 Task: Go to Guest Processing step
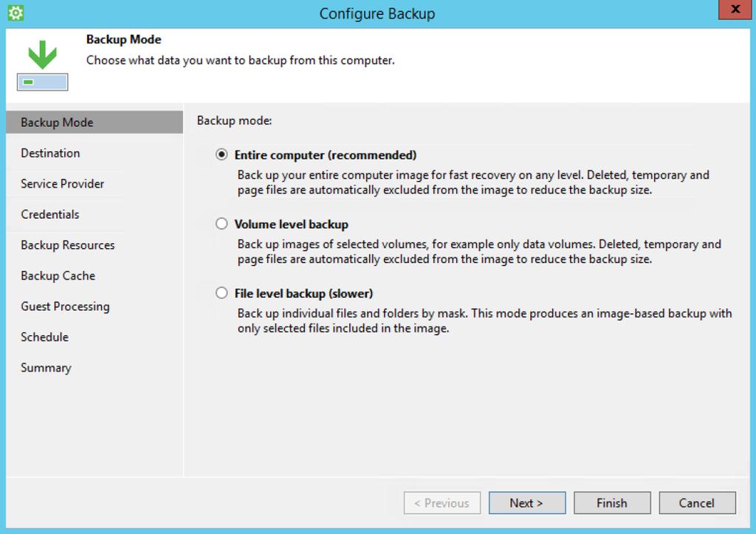point(65,307)
